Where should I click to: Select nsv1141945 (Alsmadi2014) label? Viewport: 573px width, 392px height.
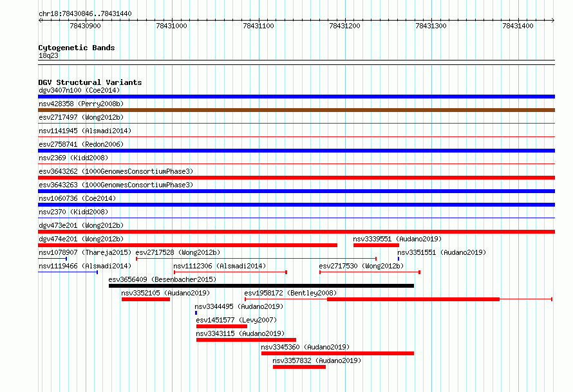[x=85, y=131]
